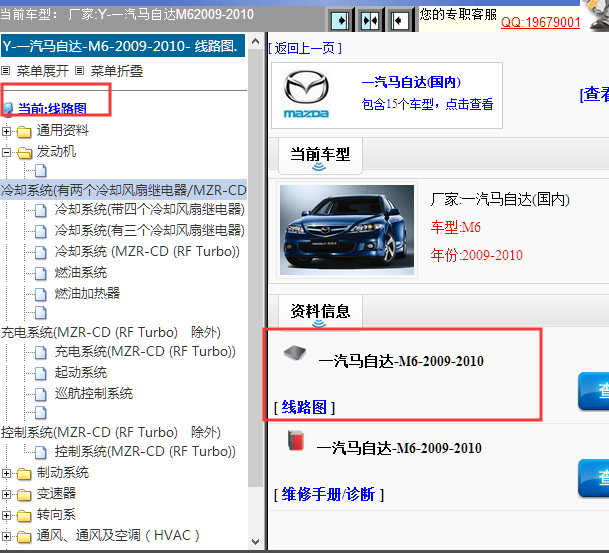Open the QQ:19679001 customer service link
Screen dimensions: 609x553
(x=540, y=22)
